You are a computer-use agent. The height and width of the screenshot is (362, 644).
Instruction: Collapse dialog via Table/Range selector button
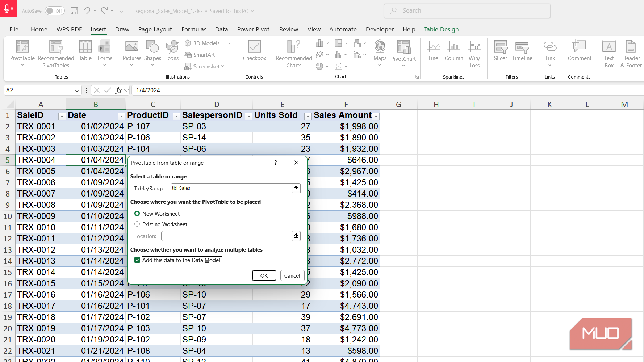click(296, 188)
